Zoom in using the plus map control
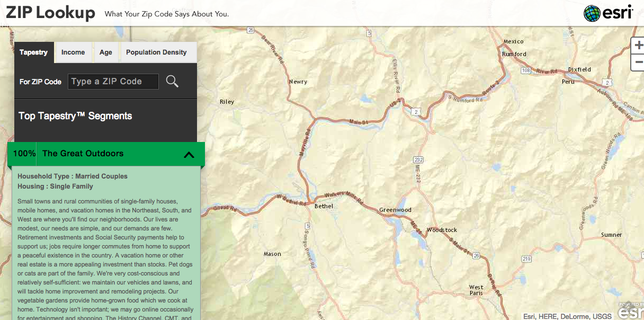The width and height of the screenshot is (644, 320). [638, 45]
